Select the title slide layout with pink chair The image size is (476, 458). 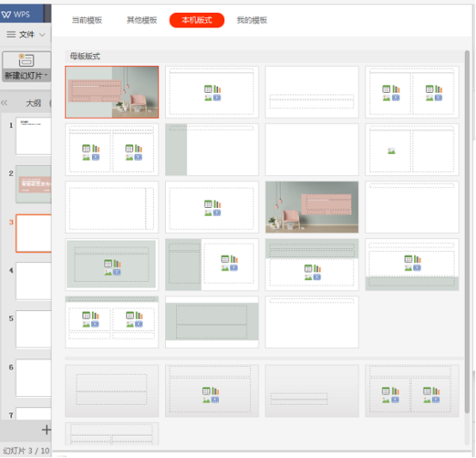coord(112,92)
